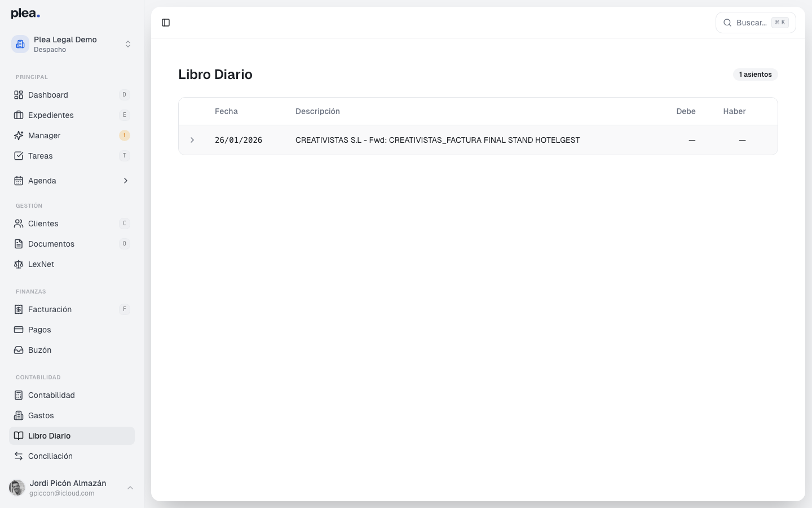This screenshot has width=812, height=508.
Task: Click the Manager sparkle icon
Action: pyautogui.click(x=19, y=135)
